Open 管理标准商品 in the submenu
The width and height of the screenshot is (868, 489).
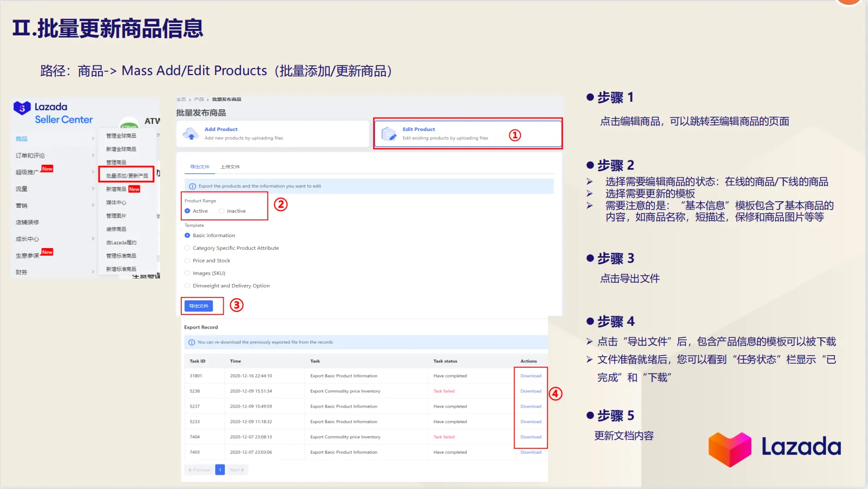click(121, 256)
